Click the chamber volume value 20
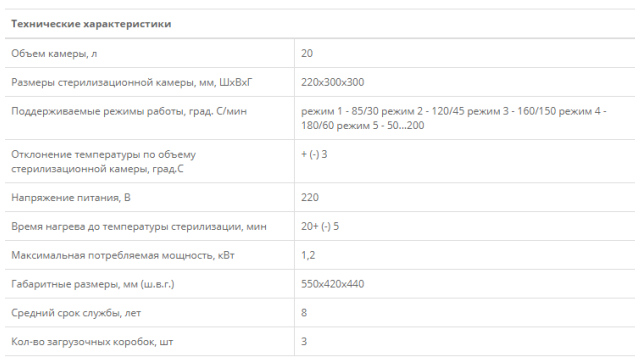The image size is (635, 361). point(307,53)
